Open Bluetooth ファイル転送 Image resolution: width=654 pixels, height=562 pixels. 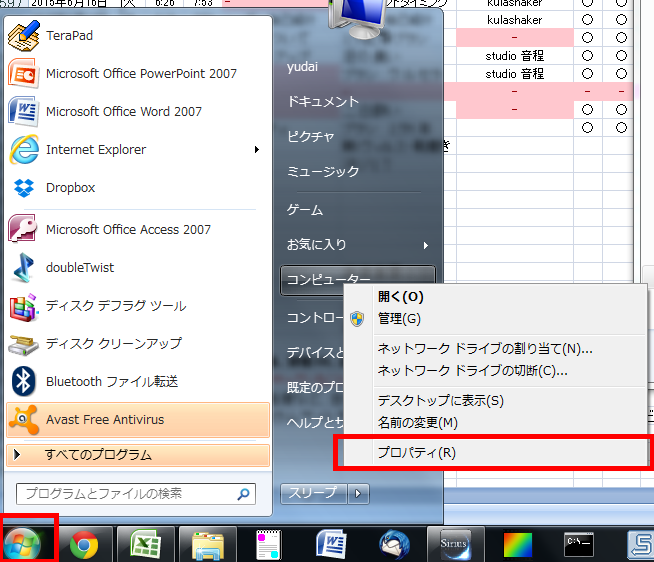pyautogui.click(x=138, y=382)
